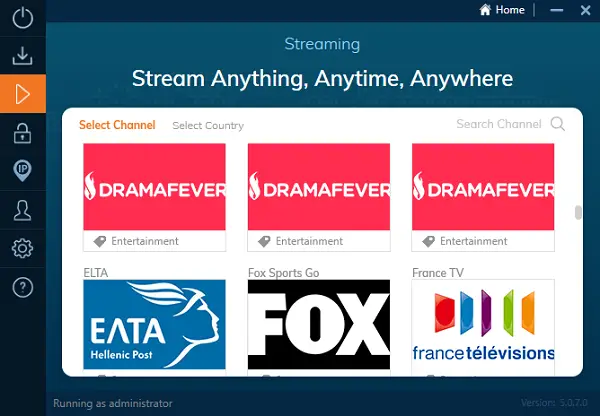600x416 pixels.
Task: Open the user account icon
Action: 23,210
